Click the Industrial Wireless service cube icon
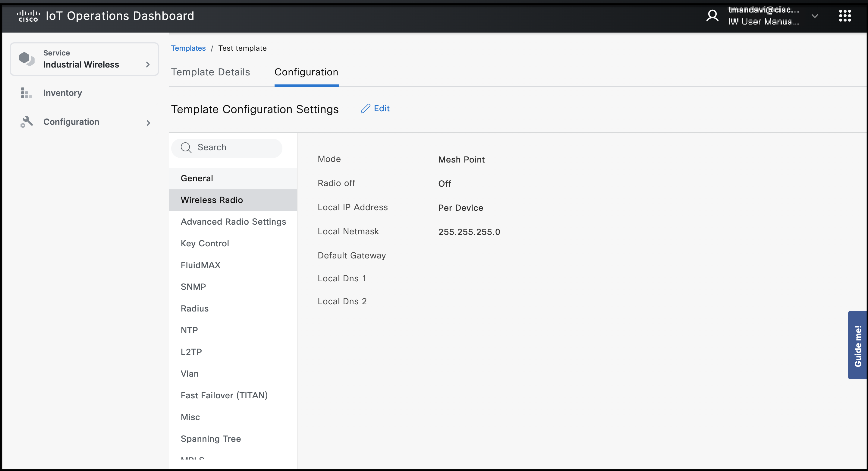Viewport: 868px width, 471px height. tap(27, 59)
